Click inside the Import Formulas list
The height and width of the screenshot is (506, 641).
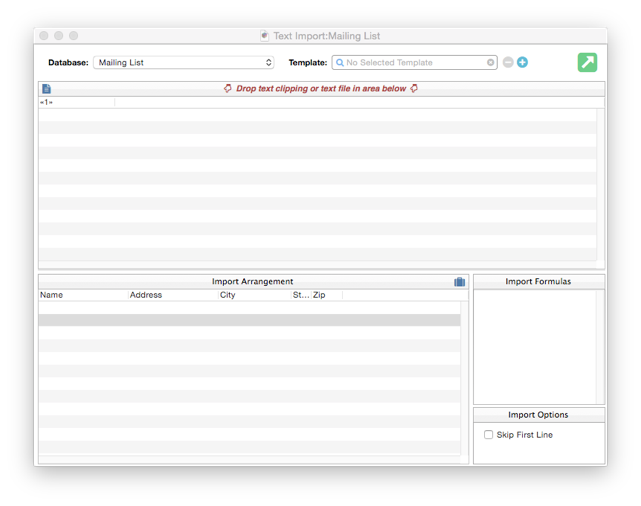[535, 345]
